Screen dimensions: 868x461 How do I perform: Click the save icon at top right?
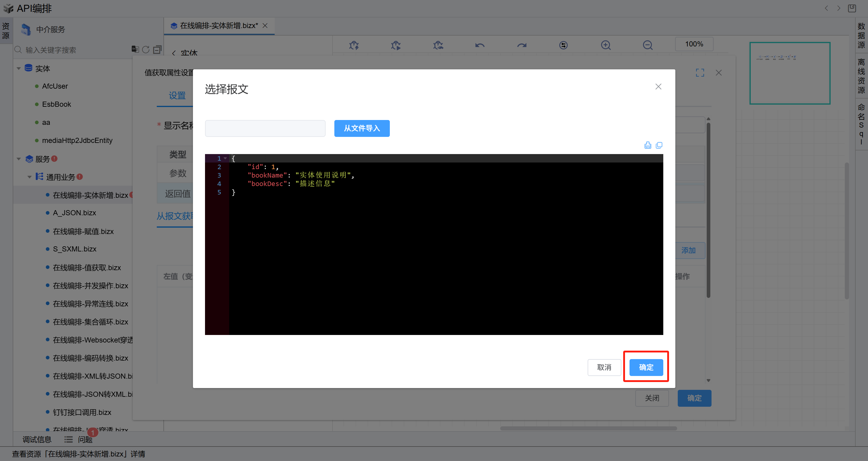click(852, 8)
